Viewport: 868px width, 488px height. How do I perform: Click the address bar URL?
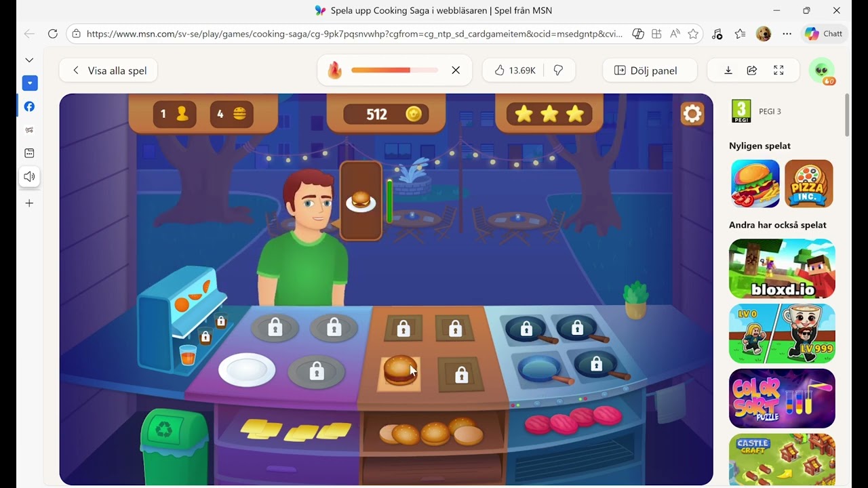[x=354, y=33]
